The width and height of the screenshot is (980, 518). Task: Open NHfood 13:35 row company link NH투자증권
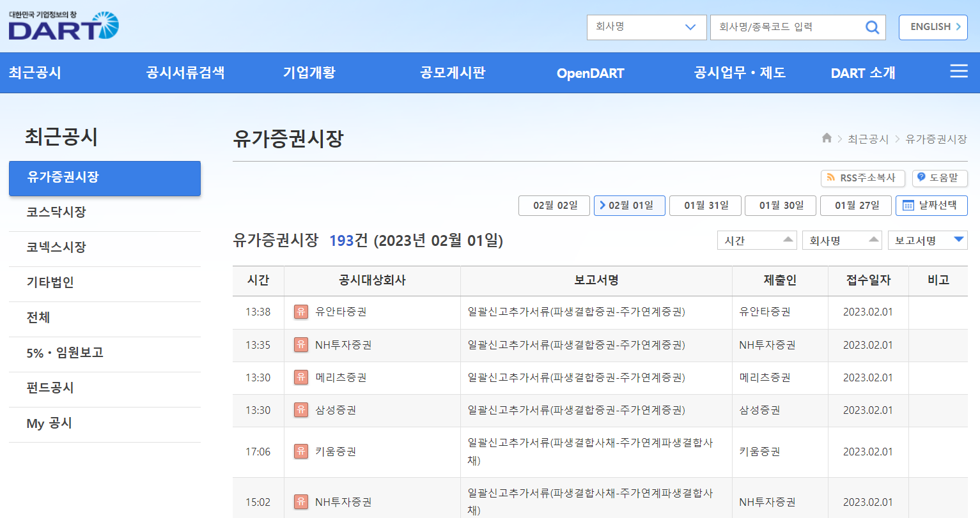click(x=343, y=345)
